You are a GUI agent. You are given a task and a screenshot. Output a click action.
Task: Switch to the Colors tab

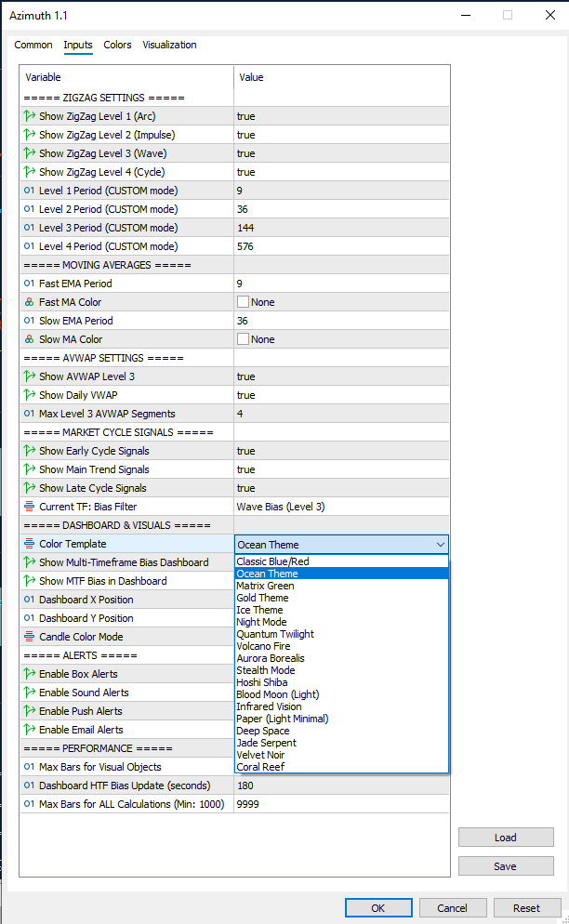point(117,45)
